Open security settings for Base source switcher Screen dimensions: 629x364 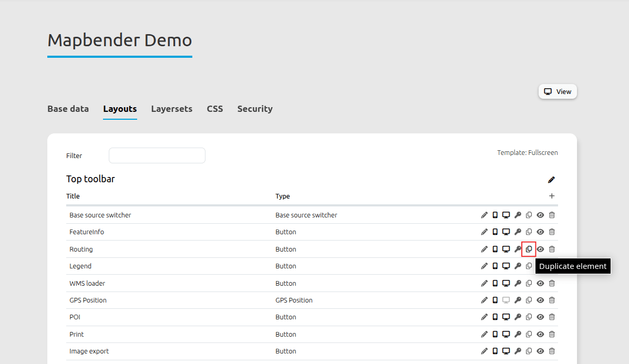coord(518,215)
